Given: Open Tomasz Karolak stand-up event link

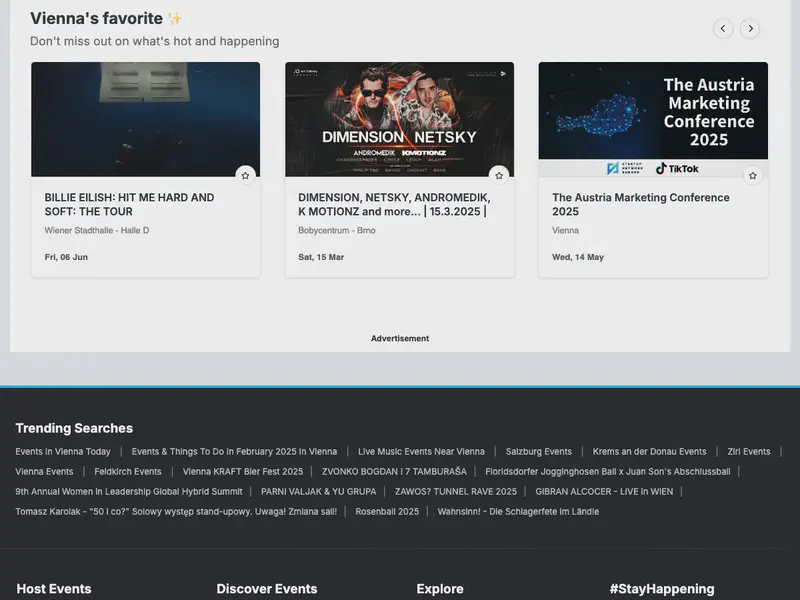Looking at the screenshot, I should (176, 511).
